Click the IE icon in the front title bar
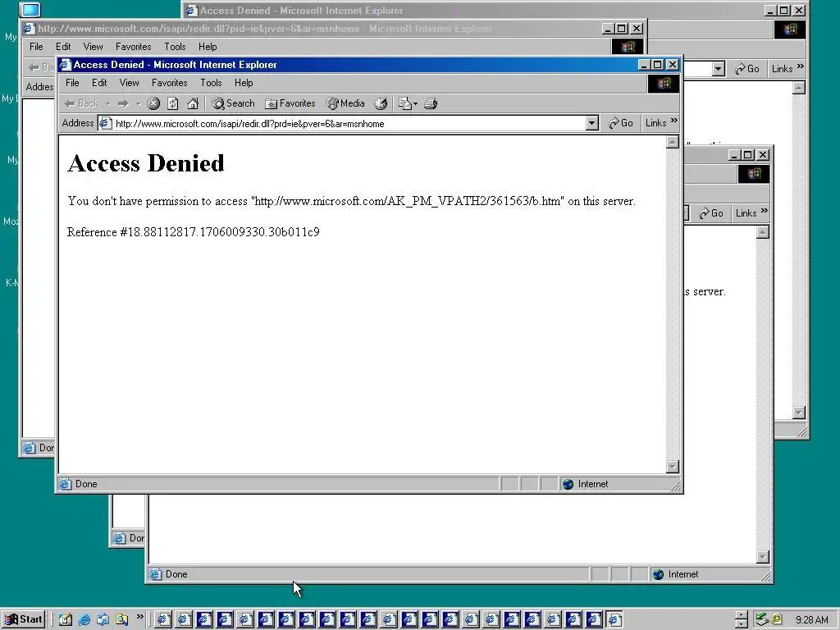Image resolution: width=840 pixels, height=630 pixels. coord(66,65)
